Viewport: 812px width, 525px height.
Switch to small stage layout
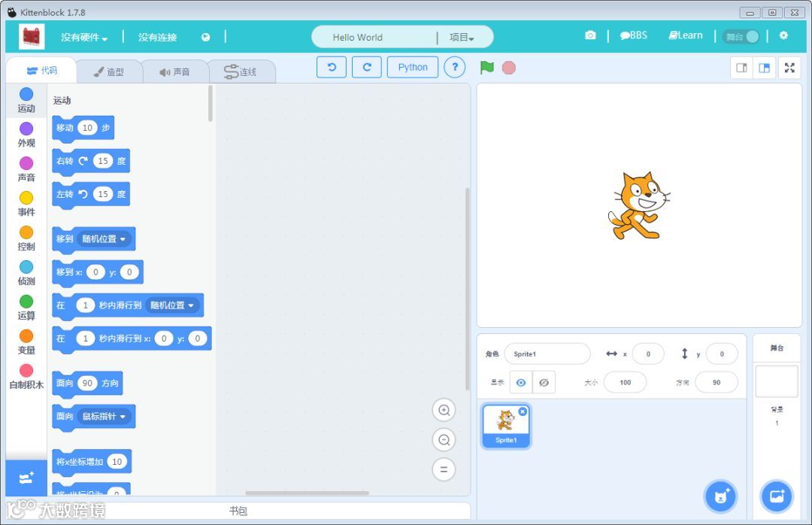[x=741, y=68]
